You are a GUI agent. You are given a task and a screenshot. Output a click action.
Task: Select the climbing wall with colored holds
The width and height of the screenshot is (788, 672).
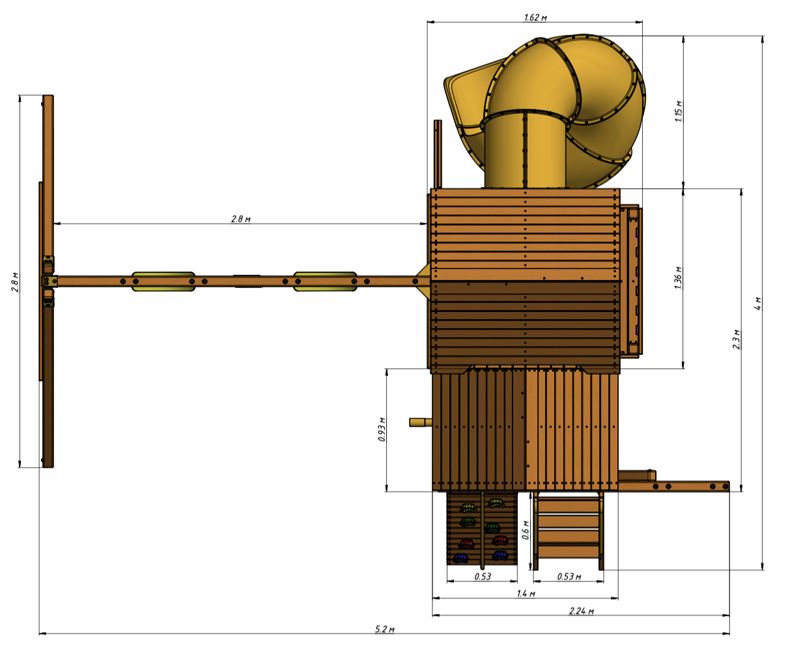[x=482, y=528]
